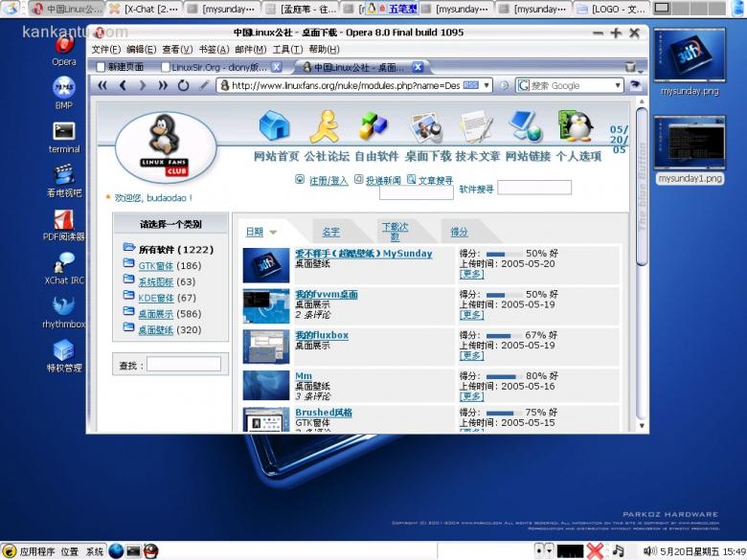Open the 桌面壁纸 category link
747x560 pixels.
[156, 330]
